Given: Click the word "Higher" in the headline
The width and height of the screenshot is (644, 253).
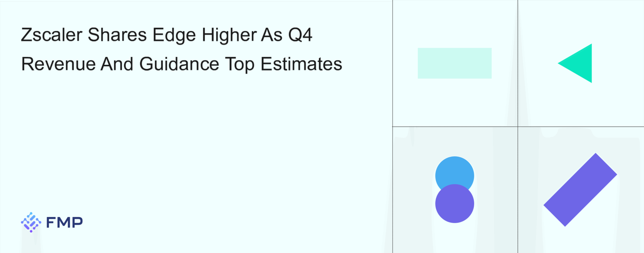Looking at the screenshot, I should click(229, 35).
